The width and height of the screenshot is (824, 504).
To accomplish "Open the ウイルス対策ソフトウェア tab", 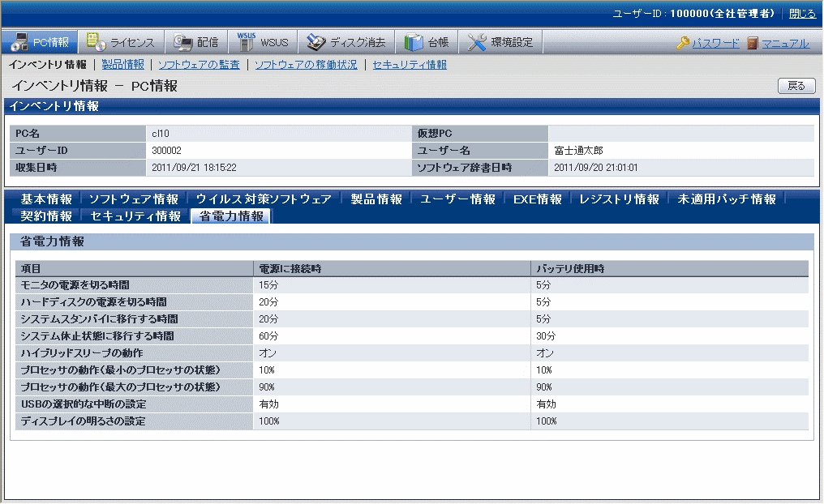I will 264,199.
